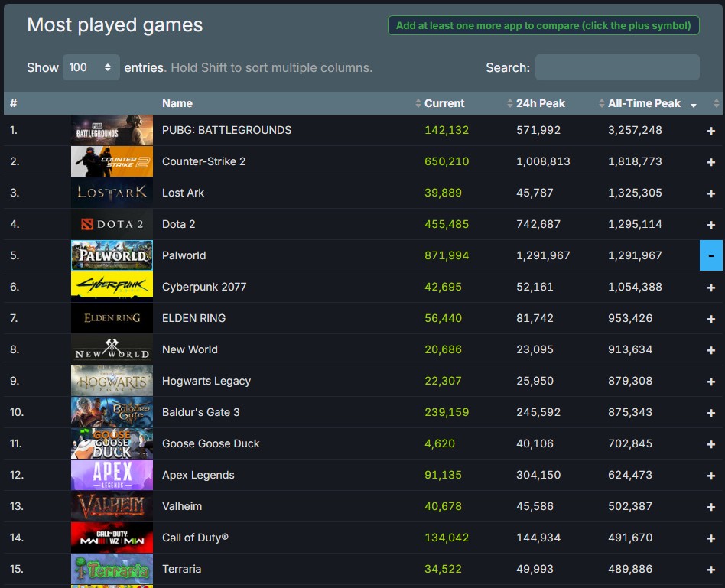725x588 pixels.
Task: Open the Lost Ark game page link
Action: point(183,193)
